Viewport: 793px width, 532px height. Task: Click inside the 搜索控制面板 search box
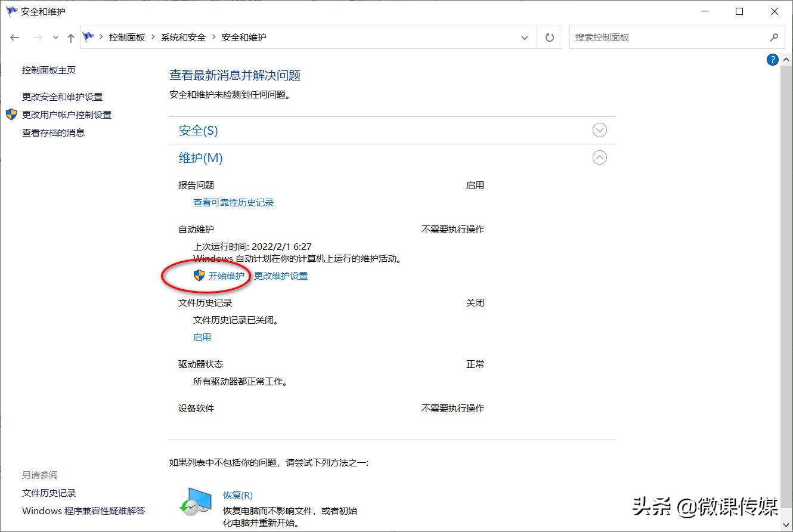click(x=656, y=37)
